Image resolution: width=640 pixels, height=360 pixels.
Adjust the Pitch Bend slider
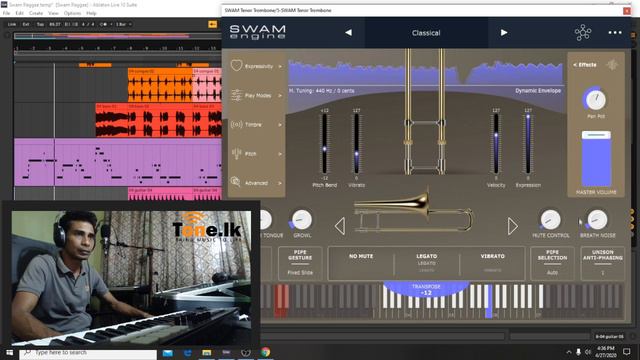coord(324,144)
